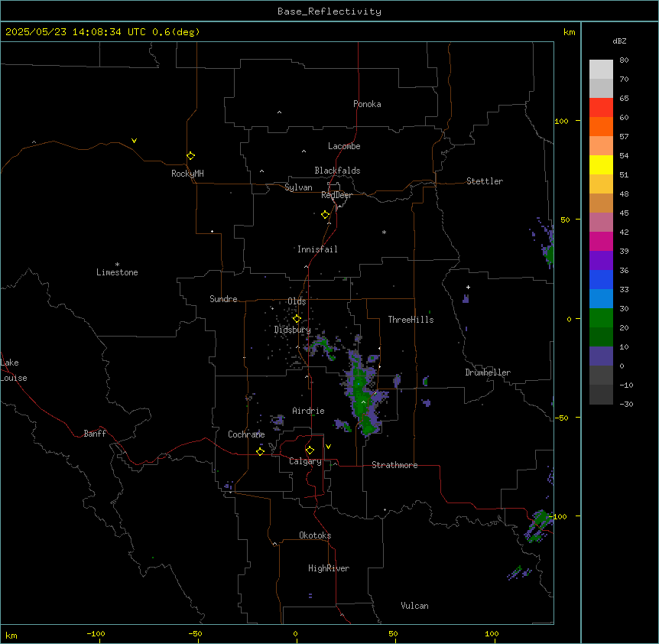Click the white plus marker north of Drumheller
The image size is (659, 644).
[468, 287]
